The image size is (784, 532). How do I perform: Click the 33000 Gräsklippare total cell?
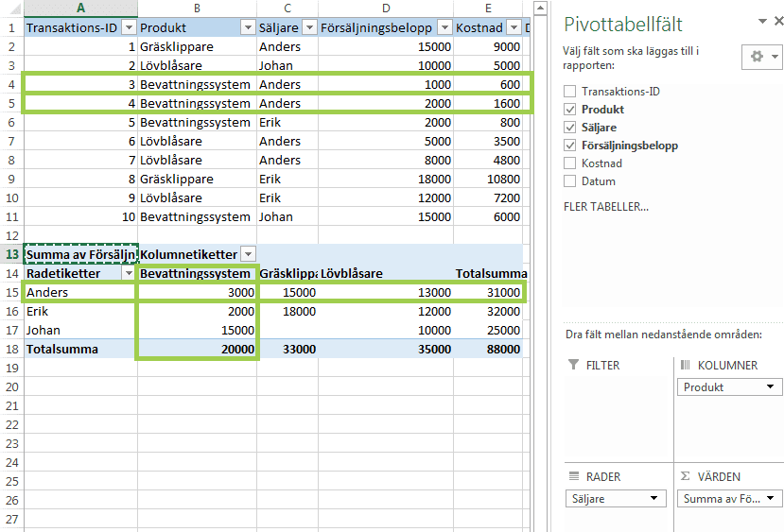tap(287, 350)
